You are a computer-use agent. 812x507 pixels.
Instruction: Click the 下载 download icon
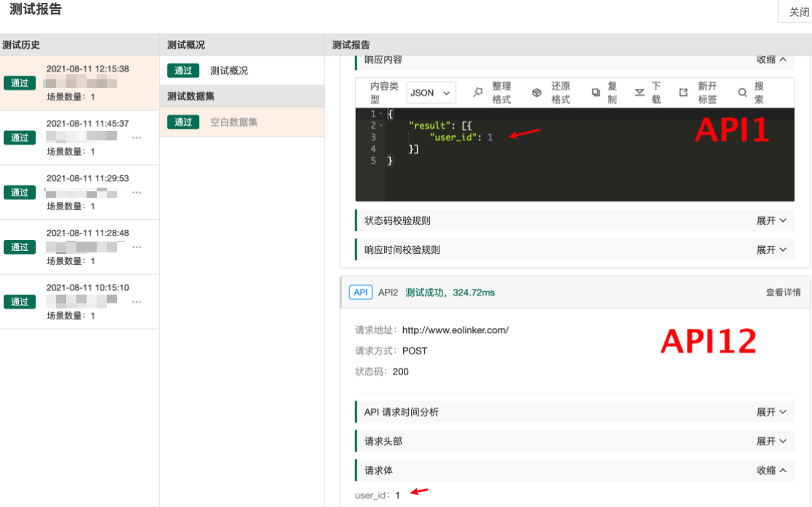(640, 92)
